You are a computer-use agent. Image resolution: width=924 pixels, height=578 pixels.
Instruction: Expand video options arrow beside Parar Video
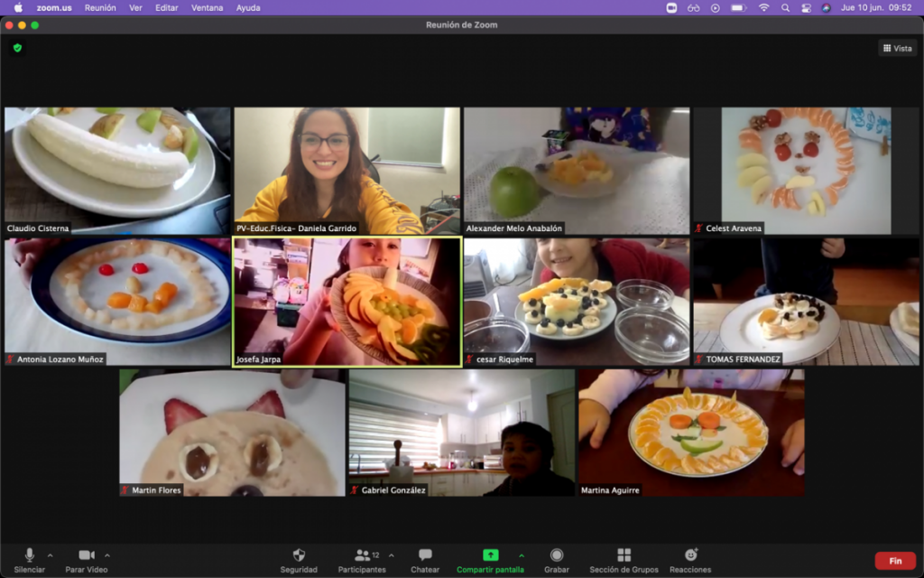point(107,555)
